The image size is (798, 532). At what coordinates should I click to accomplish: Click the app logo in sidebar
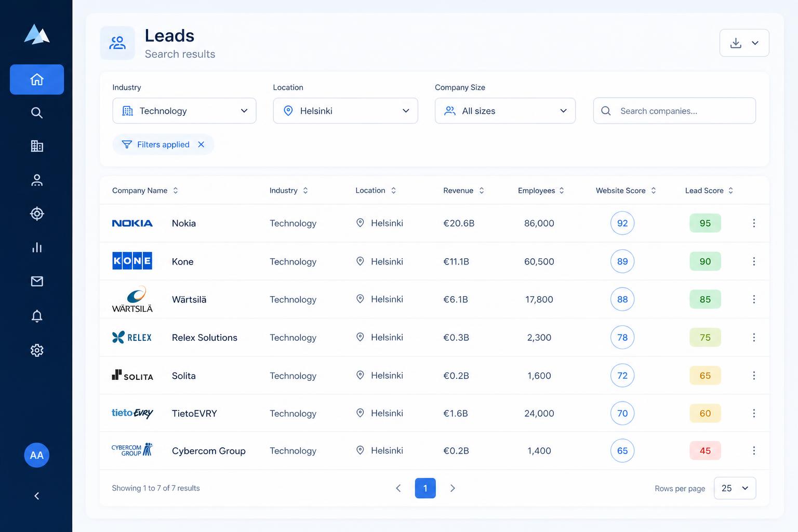pos(37,34)
